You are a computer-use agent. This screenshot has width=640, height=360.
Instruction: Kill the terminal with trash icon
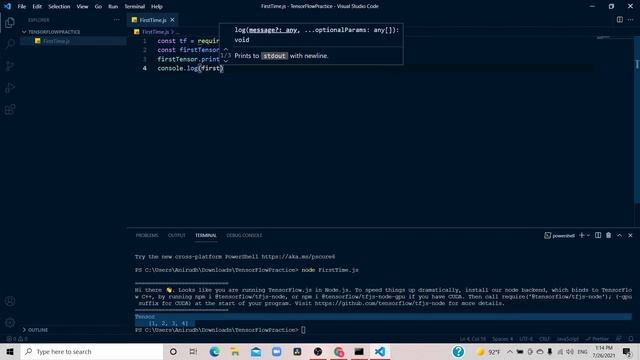coord(609,235)
